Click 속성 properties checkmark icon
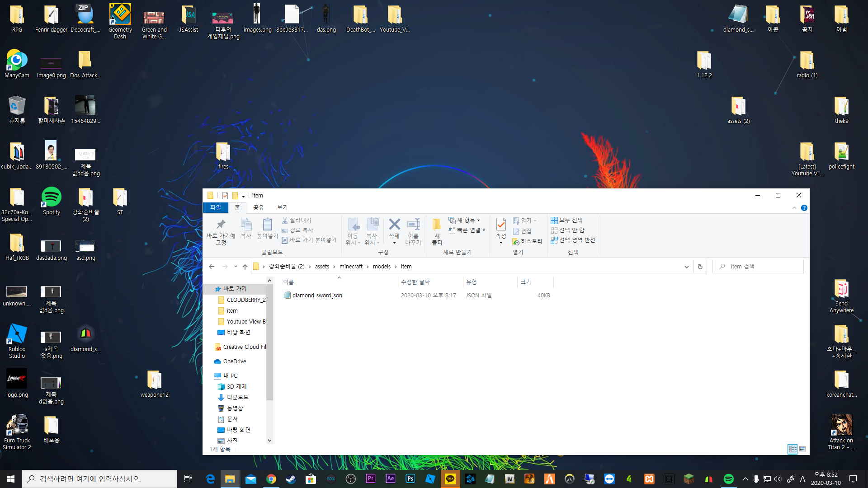 500,225
